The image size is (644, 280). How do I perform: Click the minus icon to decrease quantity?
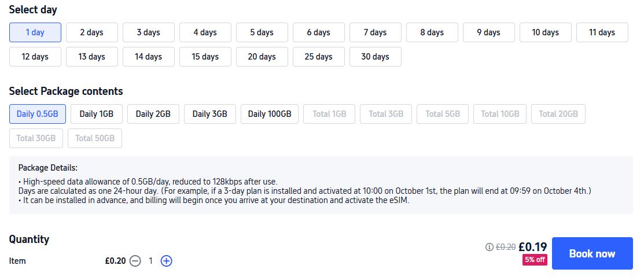click(x=135, y=261)
